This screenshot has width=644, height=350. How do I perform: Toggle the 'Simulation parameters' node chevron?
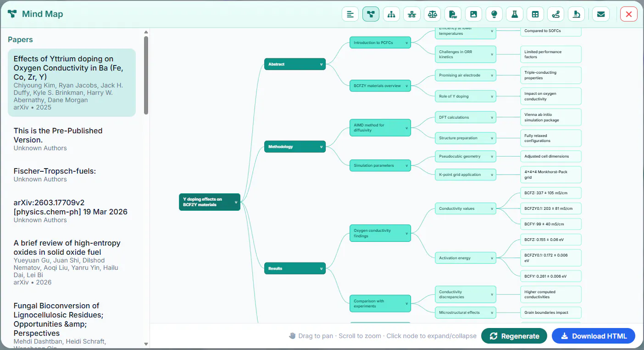click(x=406, y=165)
